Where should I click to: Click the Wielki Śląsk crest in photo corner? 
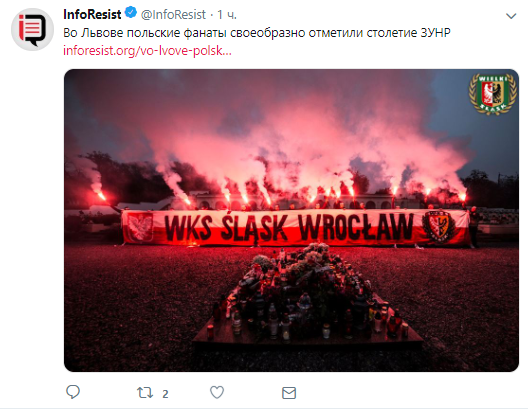[493, 94]
